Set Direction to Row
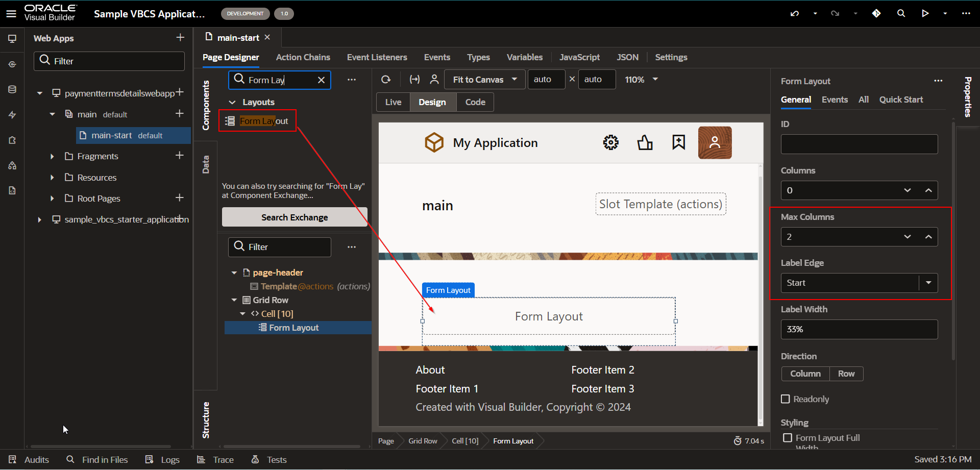Screen dimensions: 980x470 [846, 374]
